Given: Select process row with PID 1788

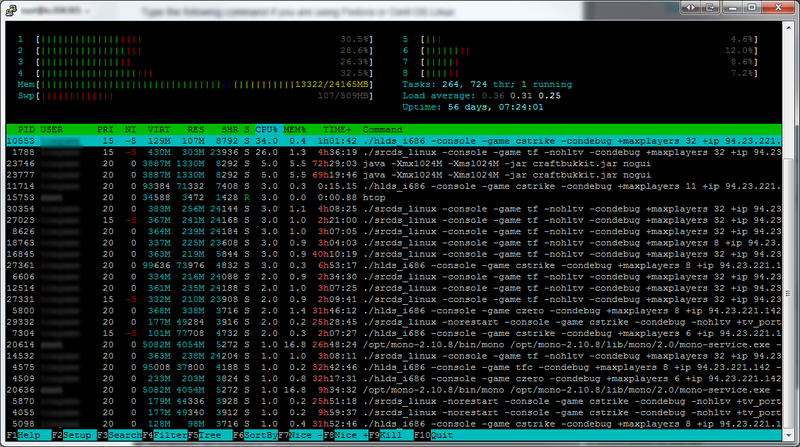Looking at the screenshot, I should tap(394, 152).
